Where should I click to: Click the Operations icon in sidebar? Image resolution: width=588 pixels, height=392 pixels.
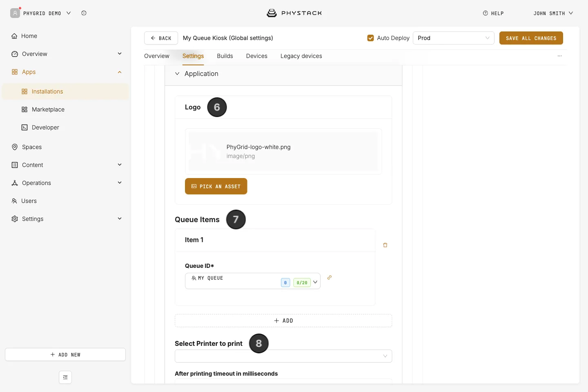[15, 183]
